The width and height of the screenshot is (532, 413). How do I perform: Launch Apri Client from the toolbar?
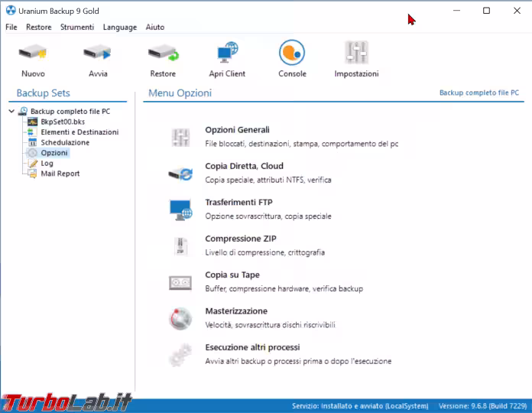click(x=227, y=52)
